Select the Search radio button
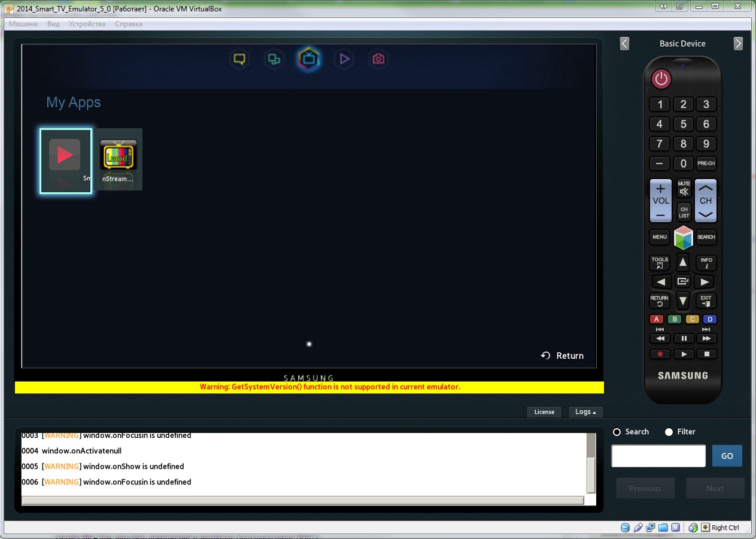 (617, 432)
